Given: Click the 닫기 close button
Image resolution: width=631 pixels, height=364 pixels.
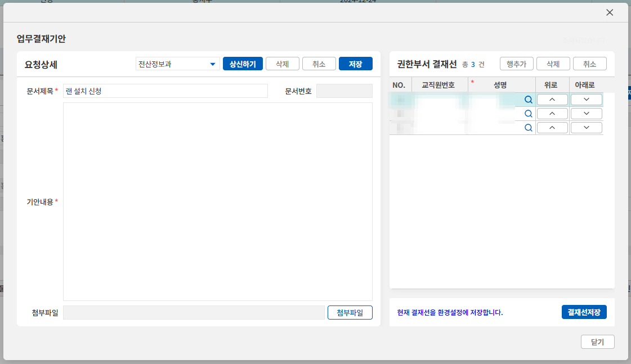Looking at the screenshot, I should (x=597, y=342).
